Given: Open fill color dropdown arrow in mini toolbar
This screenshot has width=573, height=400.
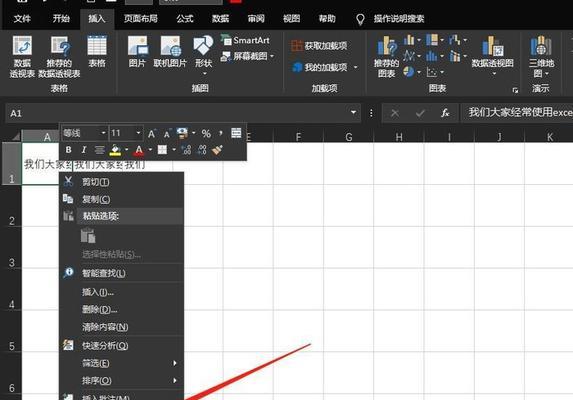Looking at the screenshot, I should (x=127, y=150).
